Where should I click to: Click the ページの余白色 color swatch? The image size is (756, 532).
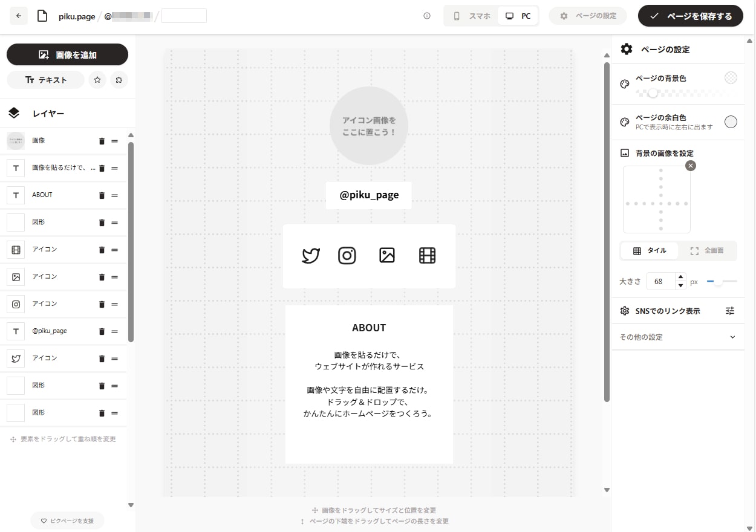pos(731,122)
